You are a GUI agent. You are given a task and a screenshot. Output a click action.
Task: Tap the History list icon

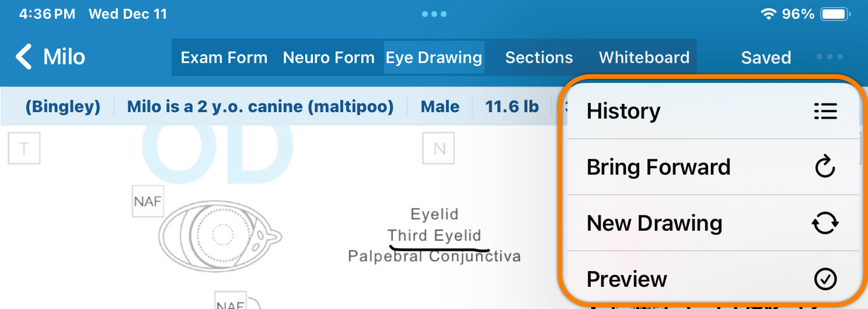(x=825, y=111)
